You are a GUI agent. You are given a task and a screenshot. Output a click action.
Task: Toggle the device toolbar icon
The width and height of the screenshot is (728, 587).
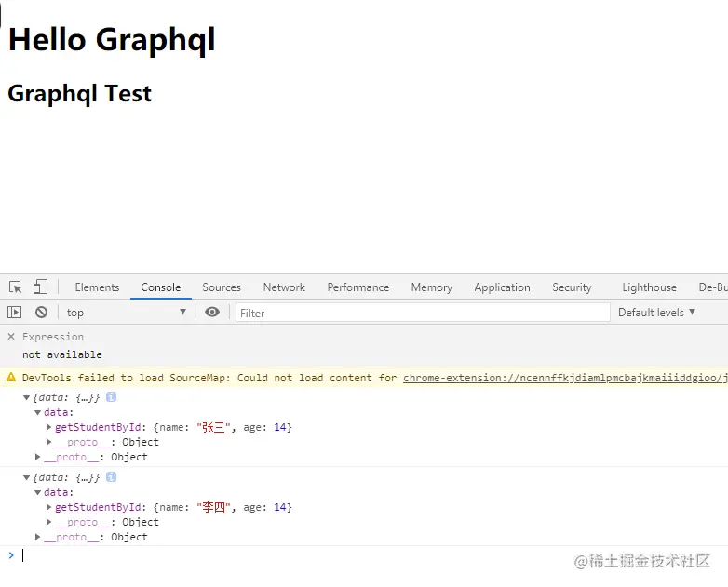(40, 287)
